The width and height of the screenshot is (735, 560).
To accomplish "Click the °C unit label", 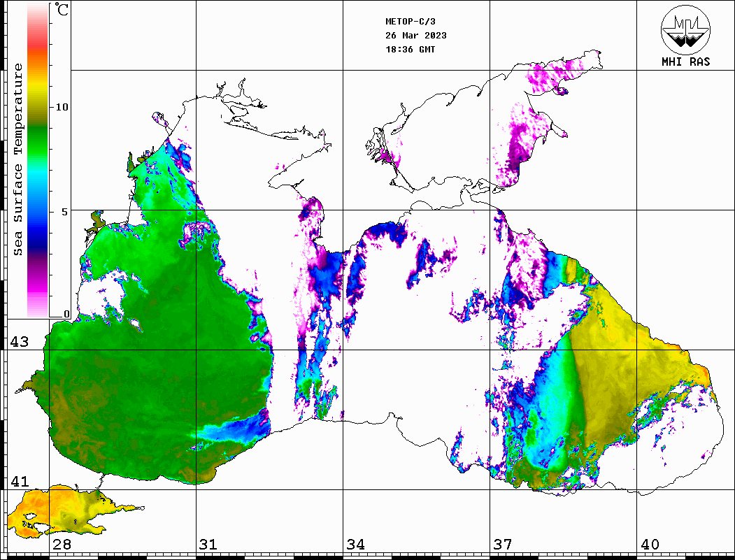I will pos(62,9).
